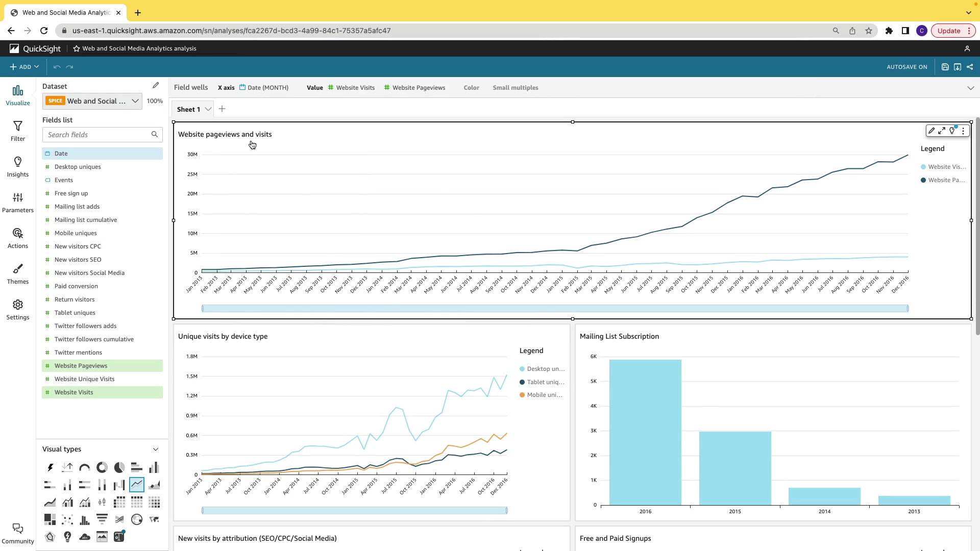The image size is (980, 551).
Task: Open the Parameters pane
Action: [18, 202]
